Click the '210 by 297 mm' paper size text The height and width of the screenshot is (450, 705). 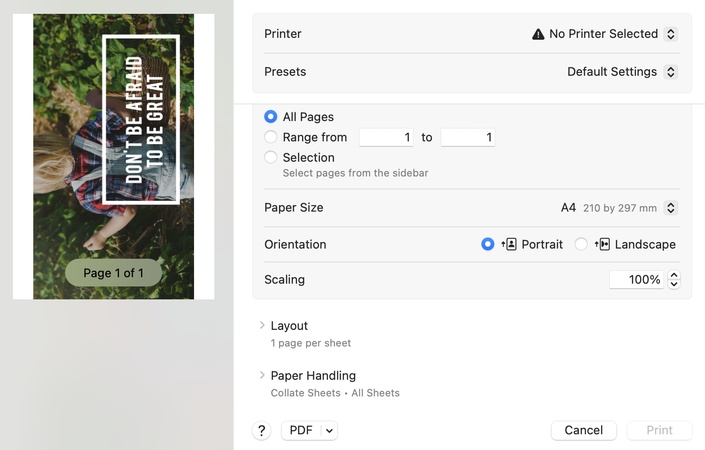pos(620,208)
